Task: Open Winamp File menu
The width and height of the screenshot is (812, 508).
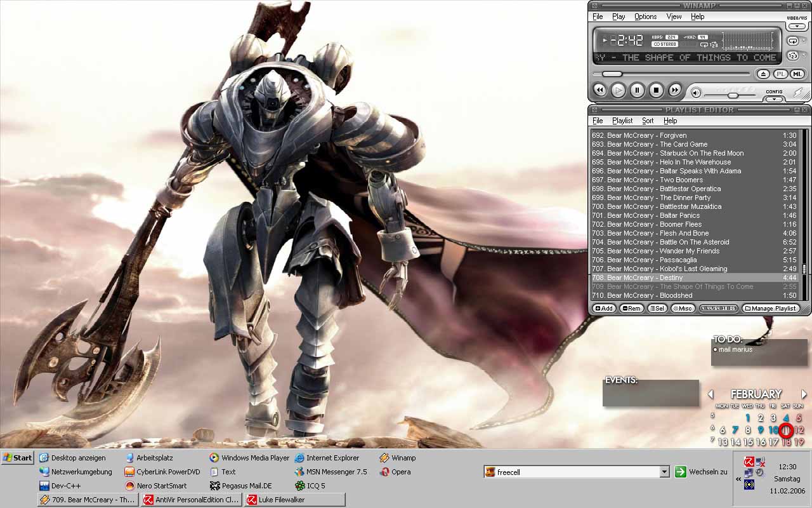Action: (x=598, y=17)
